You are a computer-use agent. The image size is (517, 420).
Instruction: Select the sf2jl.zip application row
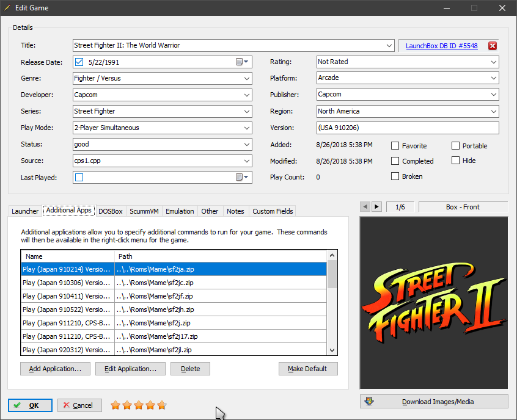[174, 350]
